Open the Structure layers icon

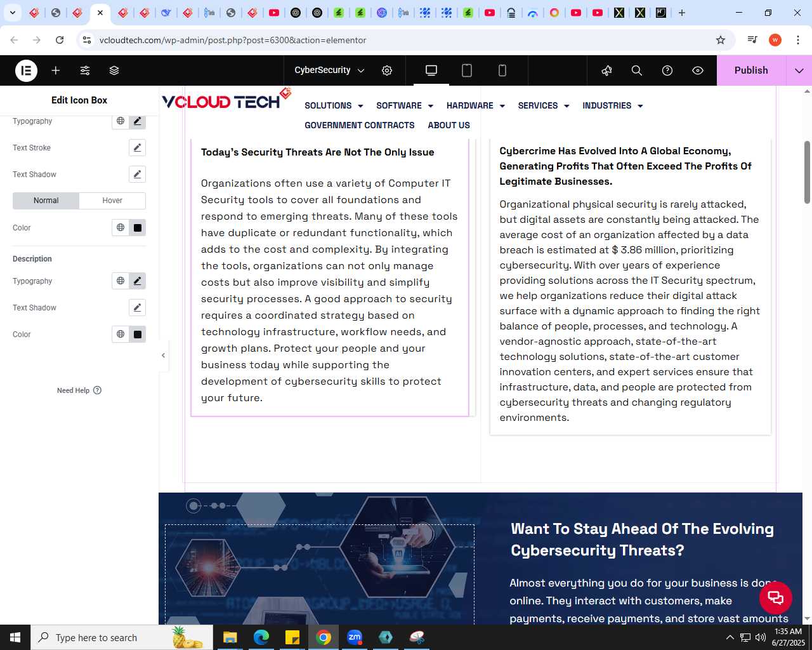114,70
